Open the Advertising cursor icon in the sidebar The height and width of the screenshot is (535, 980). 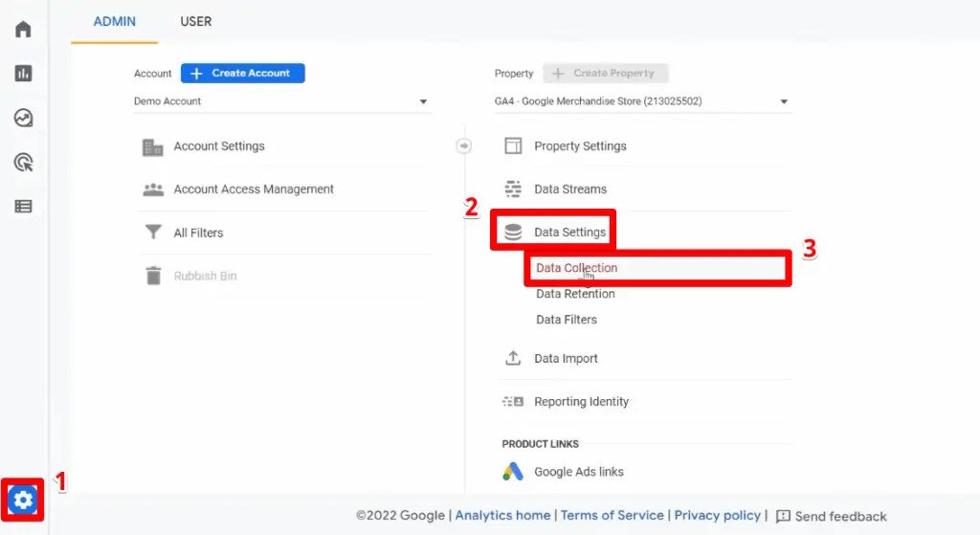[x=23, y=163]
